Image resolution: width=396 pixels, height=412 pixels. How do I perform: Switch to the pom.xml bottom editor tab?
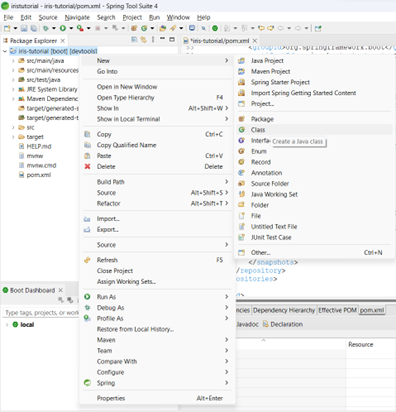click(372, 310)
